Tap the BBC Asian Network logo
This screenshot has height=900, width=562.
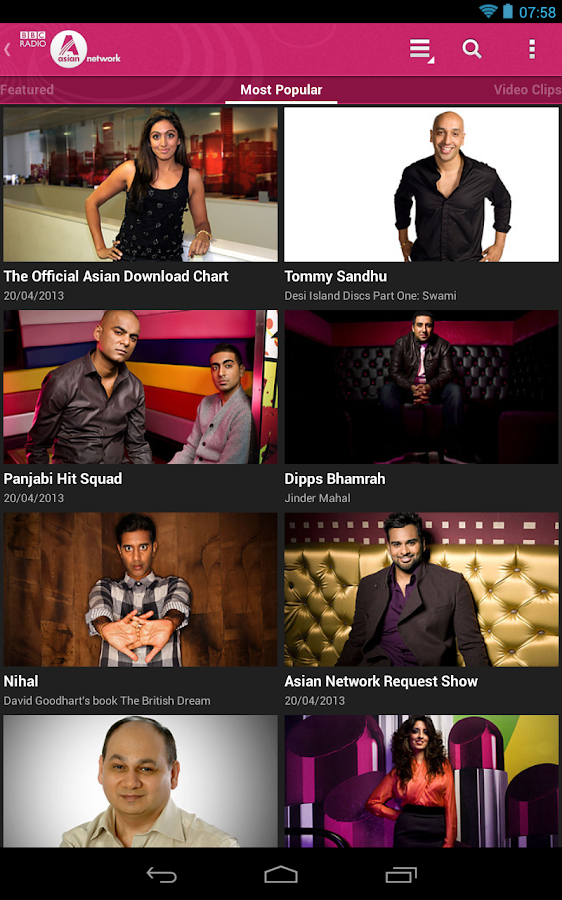tap(70, 49)
